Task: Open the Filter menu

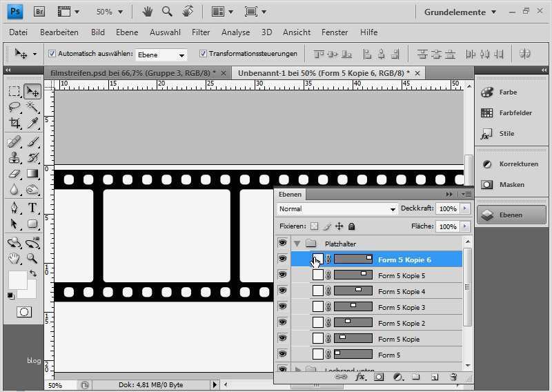Action: pos(201,32)
